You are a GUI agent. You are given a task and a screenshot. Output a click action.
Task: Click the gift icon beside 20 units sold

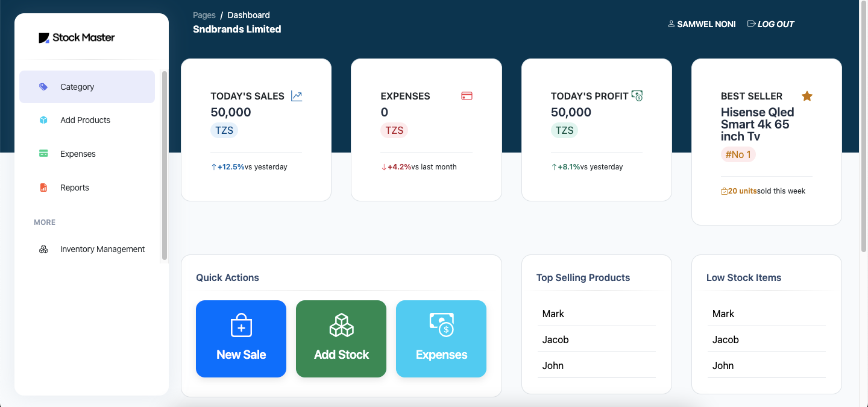(x=723, y=191)
